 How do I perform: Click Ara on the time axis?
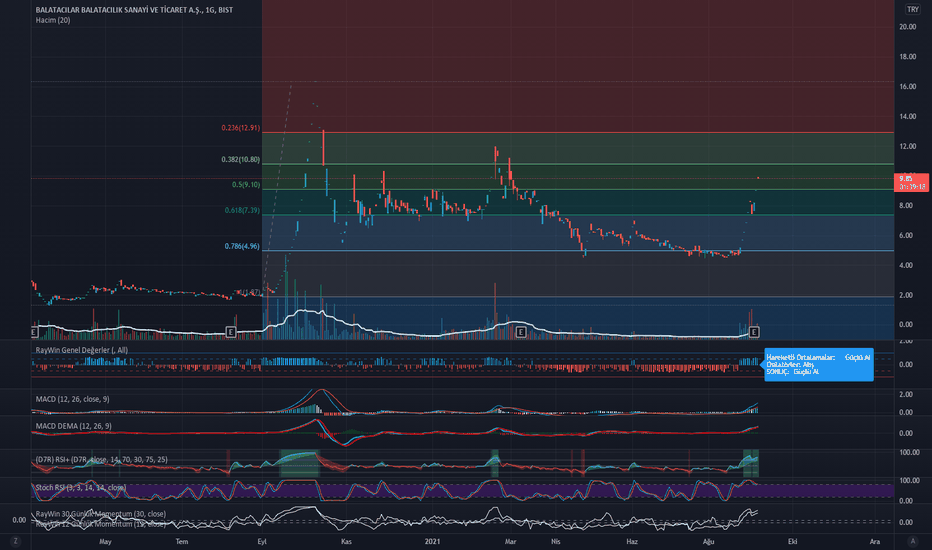tap(874, 542)
